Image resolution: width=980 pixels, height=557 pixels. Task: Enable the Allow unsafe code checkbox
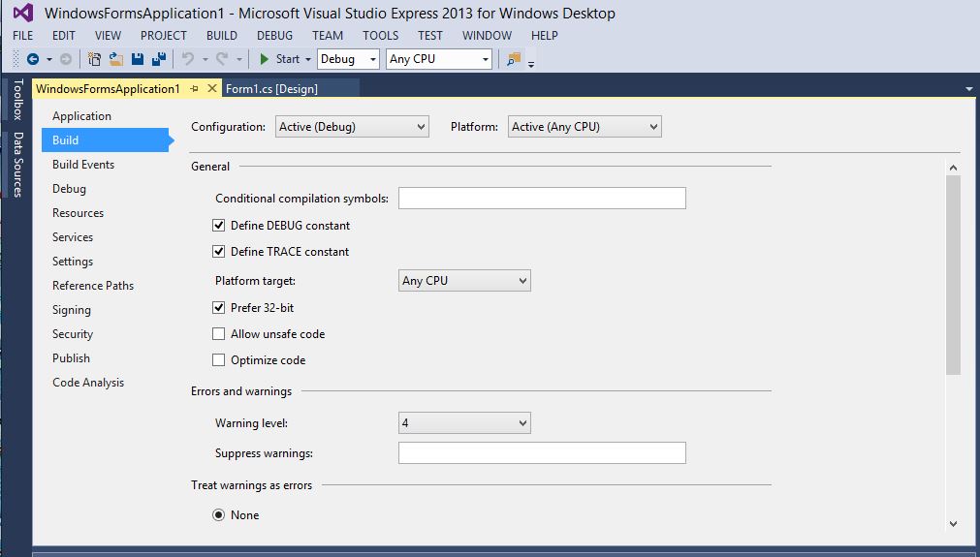(219, 334)
